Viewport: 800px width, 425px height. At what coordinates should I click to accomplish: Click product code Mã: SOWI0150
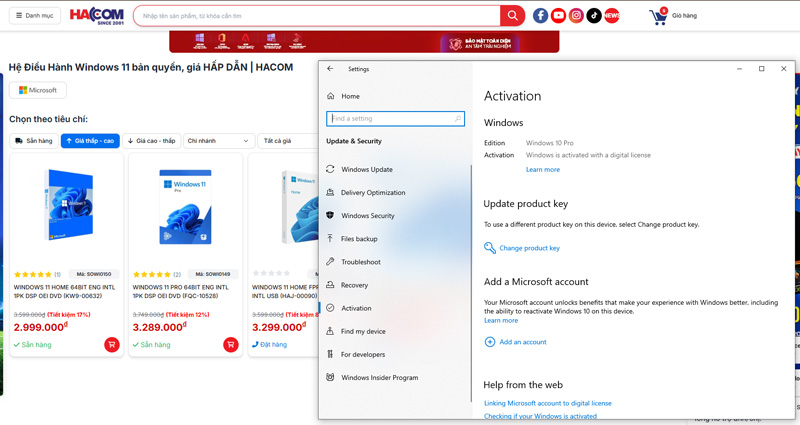tap(94, 274)
